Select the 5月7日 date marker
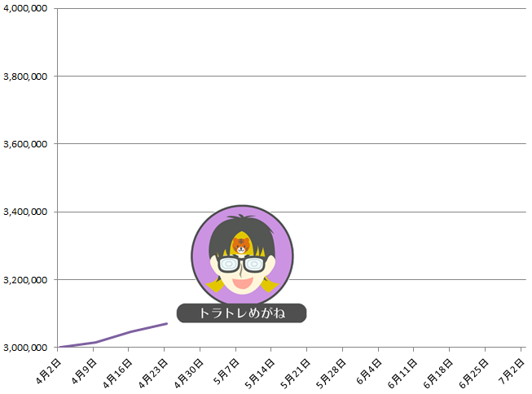The width and height of the screenshot is (532, 394). pyautogui.click(x=226, y=372)
